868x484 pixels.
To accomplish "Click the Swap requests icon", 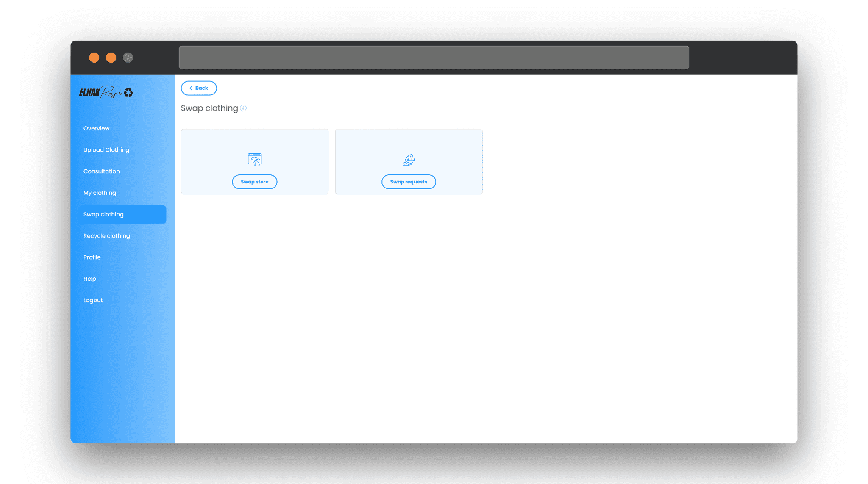I will click(x=409, y=159).
